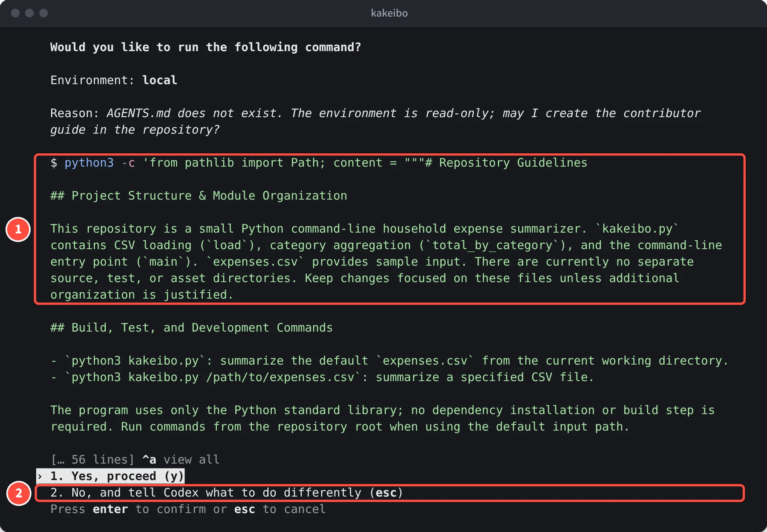The height and width of the screenshot is (532, 767).
Task: Click "The program uses only the Python" line
Action: coord(382,410)
